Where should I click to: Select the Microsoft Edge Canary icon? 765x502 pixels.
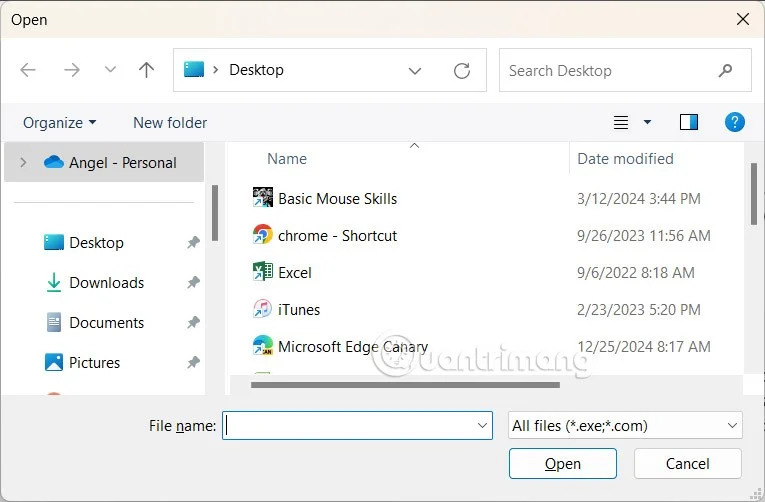coord(262,345)
